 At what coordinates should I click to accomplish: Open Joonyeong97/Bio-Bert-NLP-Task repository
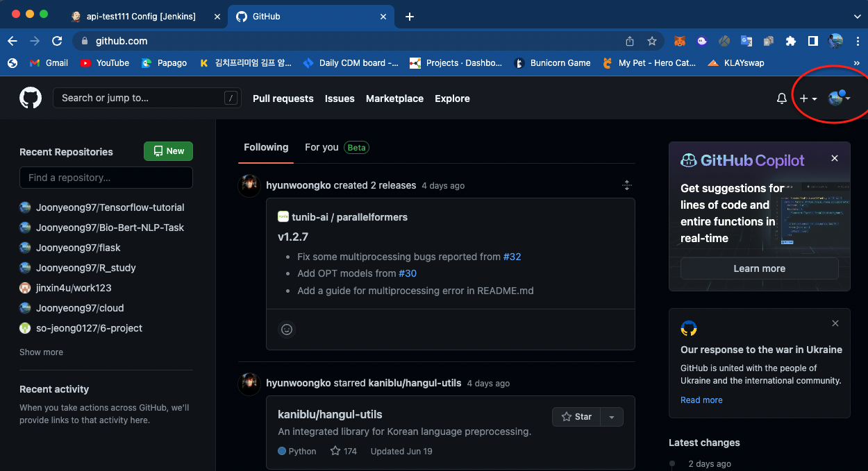(x=110, y=228)
